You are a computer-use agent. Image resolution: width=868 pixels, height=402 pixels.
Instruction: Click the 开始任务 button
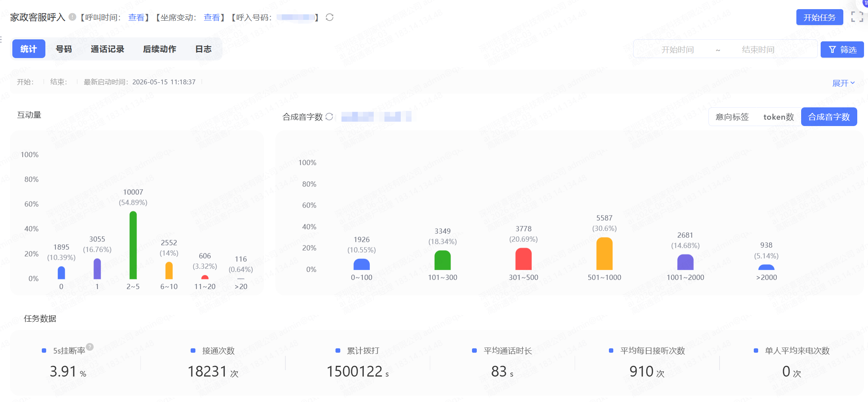819,17
